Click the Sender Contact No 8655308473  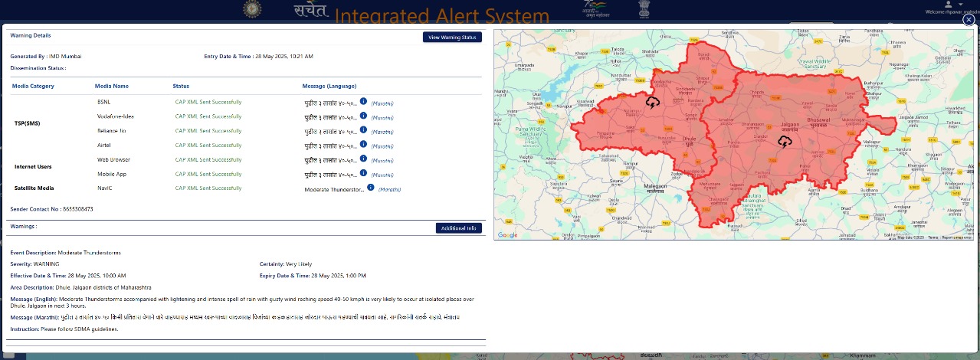(51, 208)
